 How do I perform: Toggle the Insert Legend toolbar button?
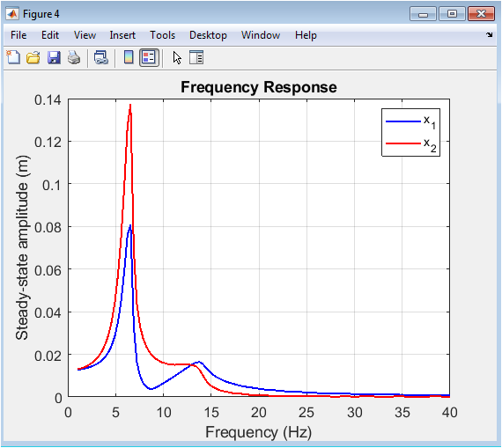point(149,58)
